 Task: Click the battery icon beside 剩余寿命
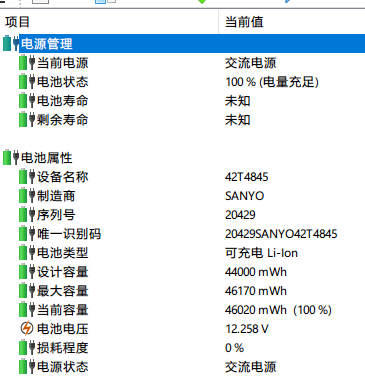click(x=27, y=120)
